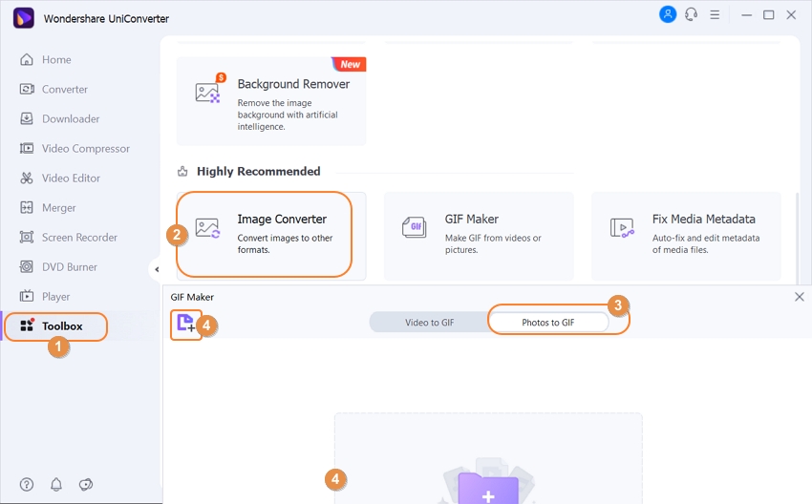Click the feedback chat icon in sidebar
This screenshot has width=812, height=504.
coord(85,484)
